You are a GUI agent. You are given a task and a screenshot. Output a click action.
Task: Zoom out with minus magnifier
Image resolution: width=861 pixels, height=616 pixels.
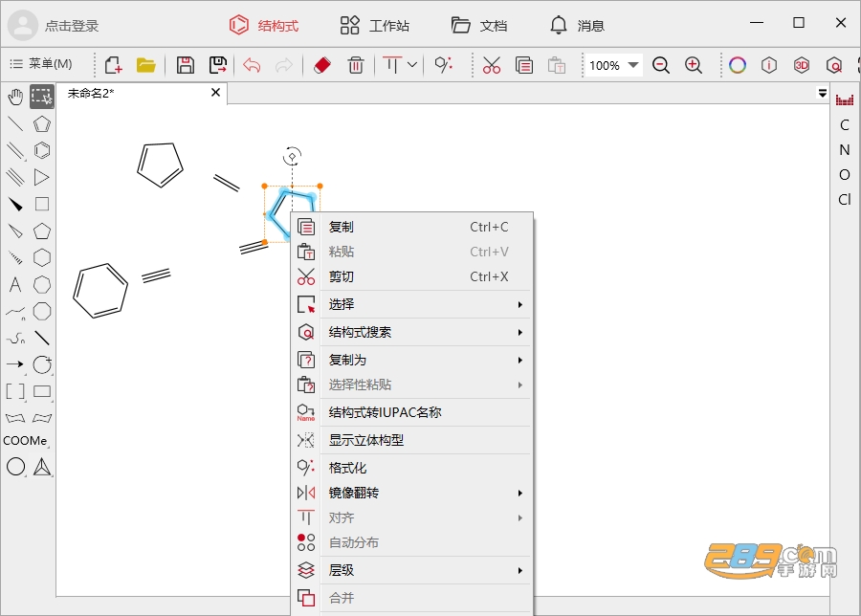coord(661,65)
